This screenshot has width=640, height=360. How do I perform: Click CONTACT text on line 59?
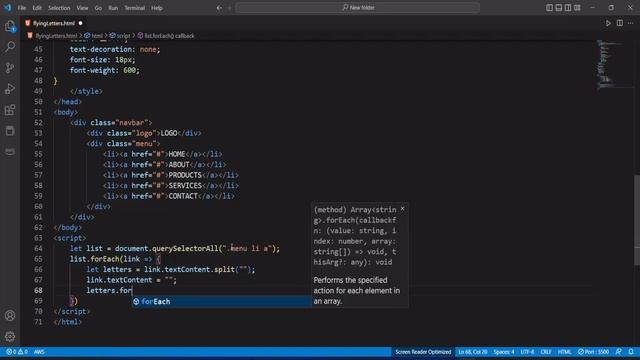pyautogui.click(x=183, y=196)
